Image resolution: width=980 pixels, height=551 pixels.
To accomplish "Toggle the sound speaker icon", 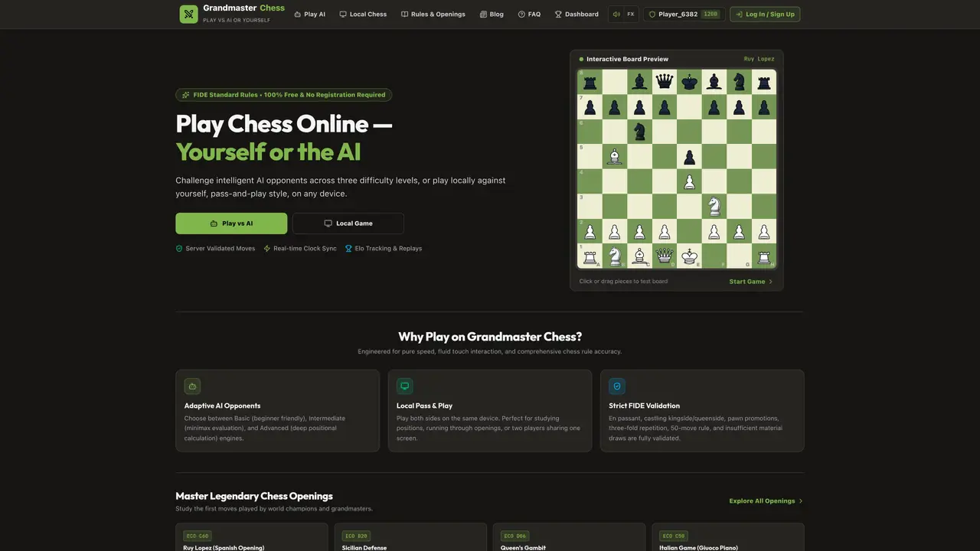I will click(x=616, y=14).
